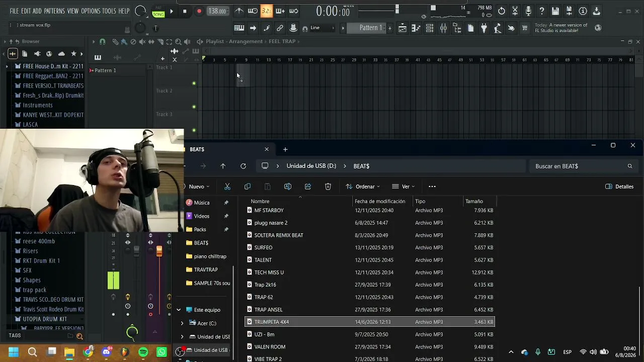Open the PATTERNS menu

pos(54,11)
